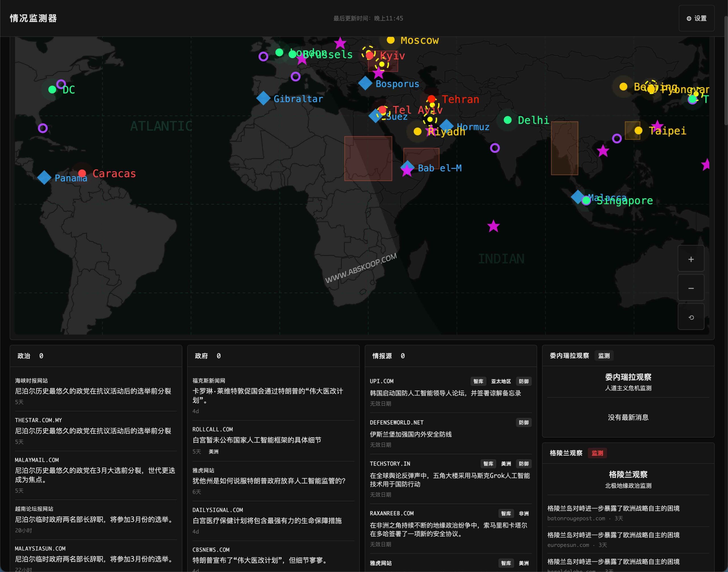Expand the 政治 panel header
Screen dimensions: 728x572
(24, 356)
